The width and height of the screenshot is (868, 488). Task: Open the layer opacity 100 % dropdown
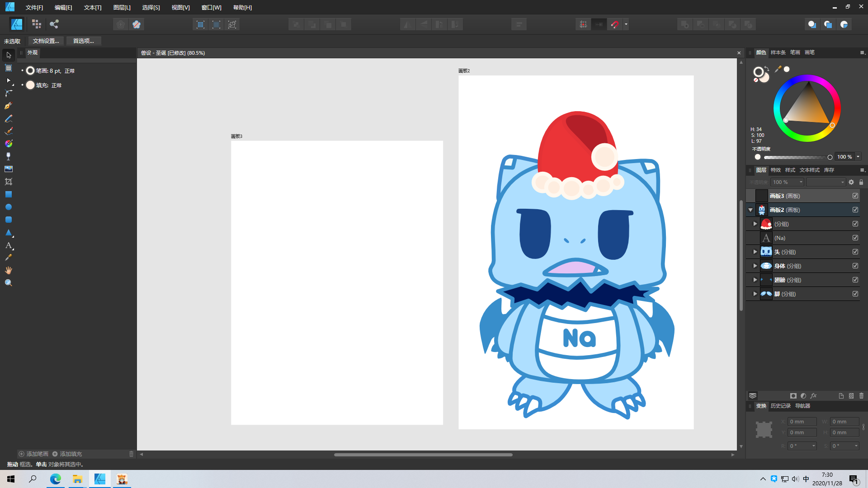[801, 182]
